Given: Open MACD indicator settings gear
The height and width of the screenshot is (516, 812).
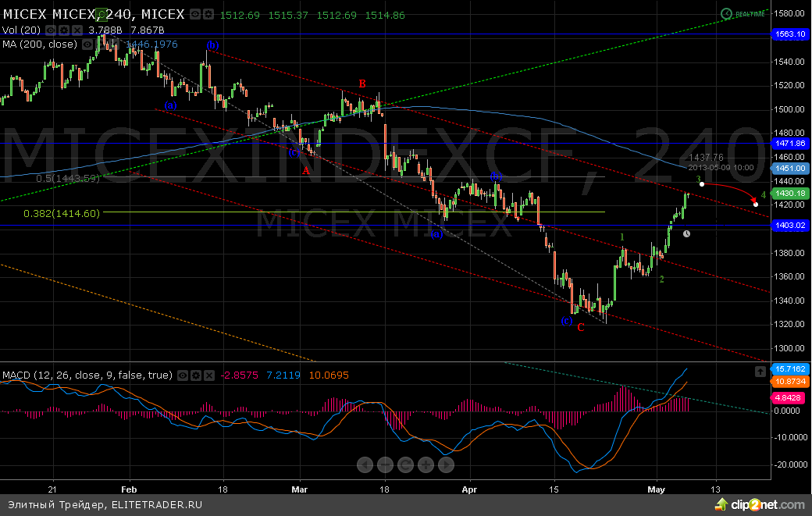Looking at the screenshot, I should [196, 375].
